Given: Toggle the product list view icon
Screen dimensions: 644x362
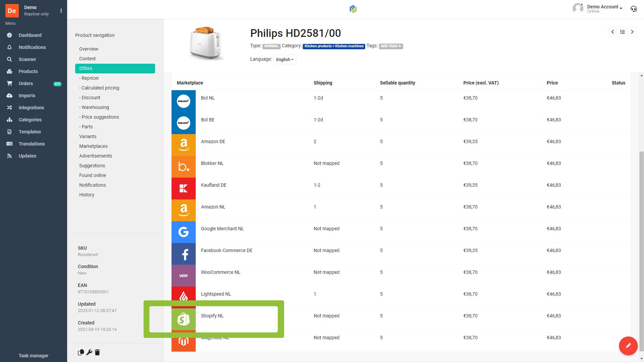Looking at the screenshot, I should [x=622, y=32].
